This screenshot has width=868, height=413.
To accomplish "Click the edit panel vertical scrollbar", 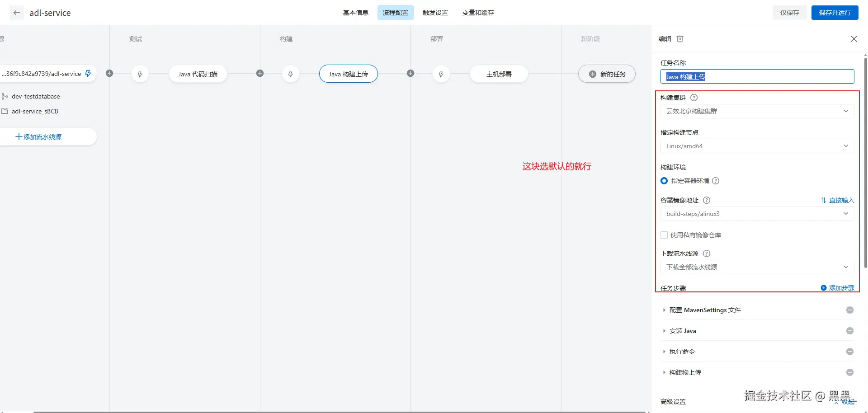I will click(865, 163).
